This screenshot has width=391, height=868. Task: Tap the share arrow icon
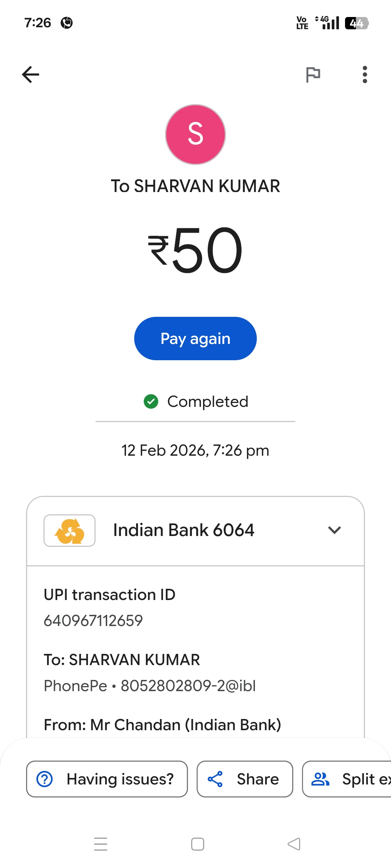(x=215, y=779)
